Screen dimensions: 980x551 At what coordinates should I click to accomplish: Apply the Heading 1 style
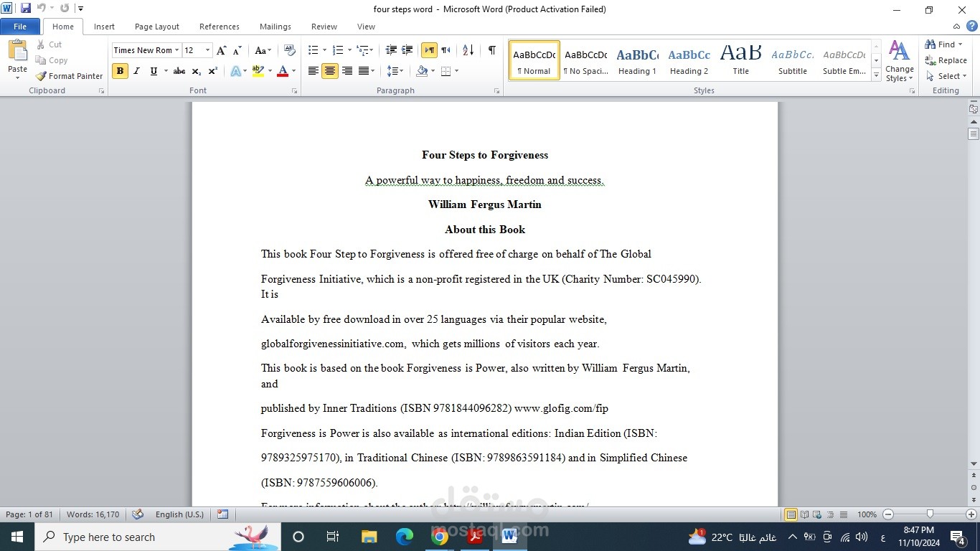pyautogui.click(x=638, y=60)
